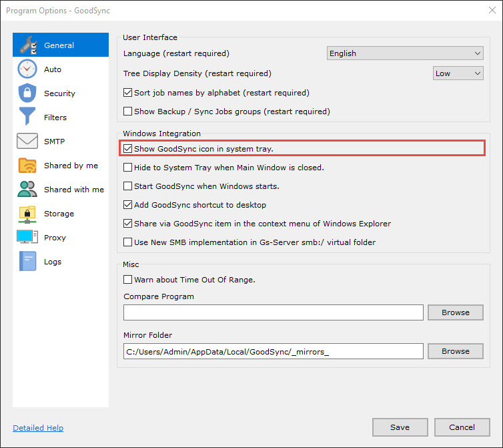Click the SMTP envelope icon

[x=27, y=142]
